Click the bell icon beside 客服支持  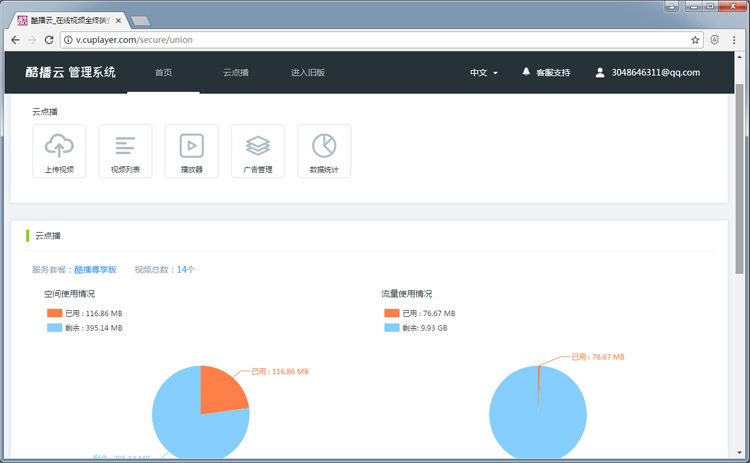tap(526, 72)
